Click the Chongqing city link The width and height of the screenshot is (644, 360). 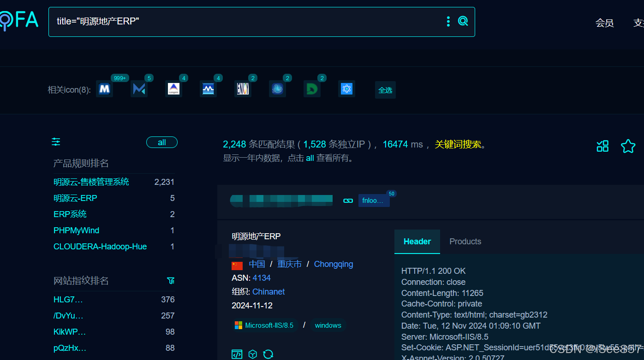[x=334, y=264]
